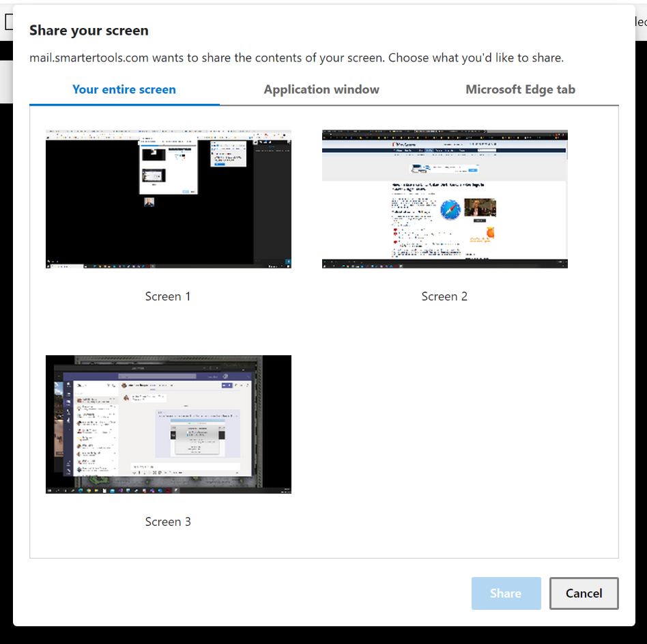This screenshot has height=644, width=647.
Task: Click the webcam feed image in Screen 2 preview
Action: tap(480, 208)
